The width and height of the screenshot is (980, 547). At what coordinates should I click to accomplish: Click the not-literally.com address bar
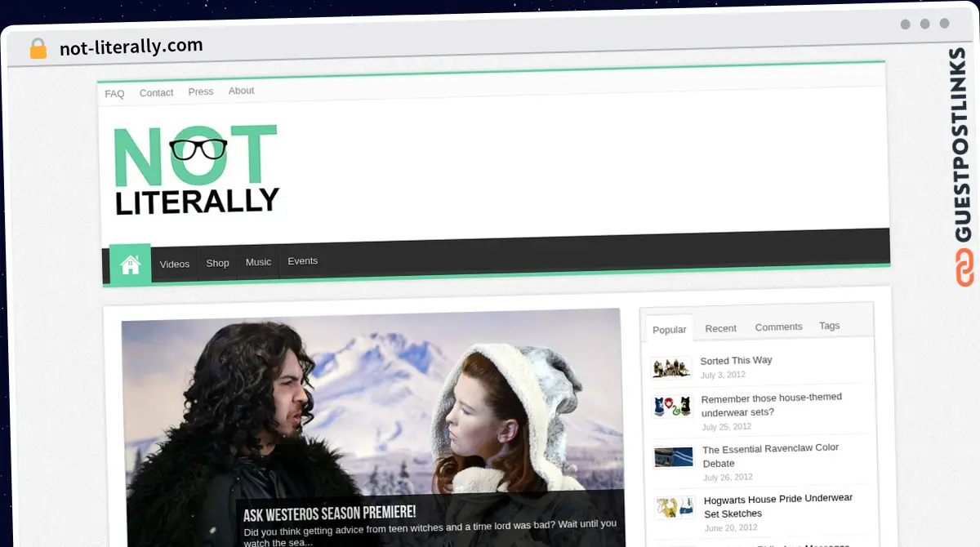coord(131,45)
